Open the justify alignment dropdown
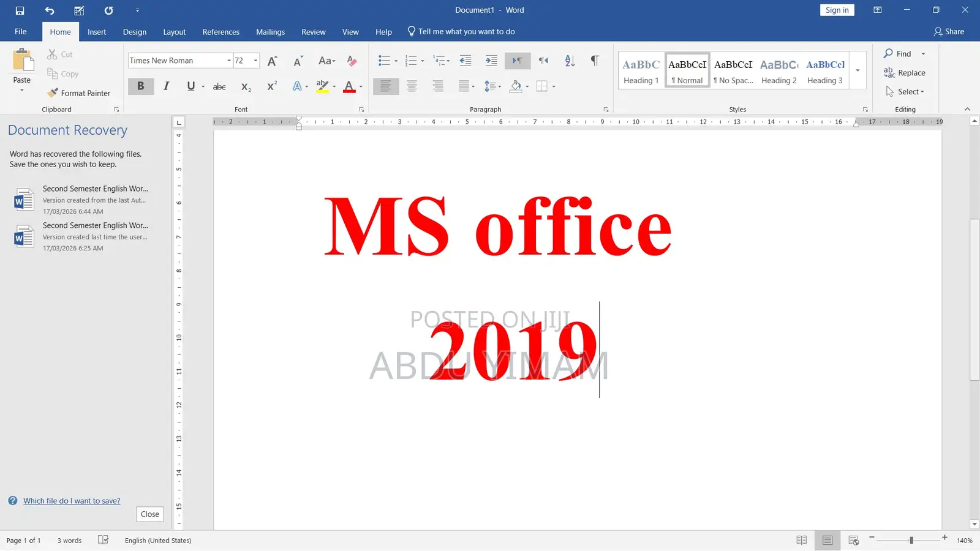The image size is (980, 551). [x=473, y=86]
